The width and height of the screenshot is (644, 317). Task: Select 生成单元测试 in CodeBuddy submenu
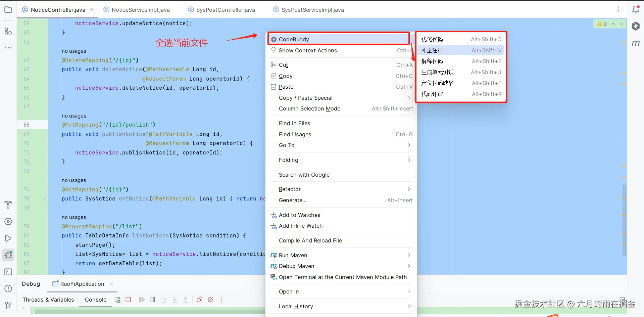[461, 72]
